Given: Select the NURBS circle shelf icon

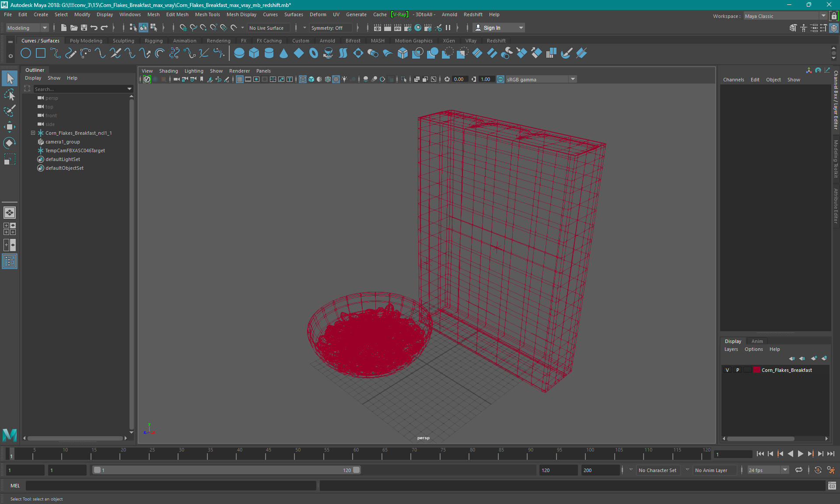Looking at the screenshot, I should tap(26, 53).
